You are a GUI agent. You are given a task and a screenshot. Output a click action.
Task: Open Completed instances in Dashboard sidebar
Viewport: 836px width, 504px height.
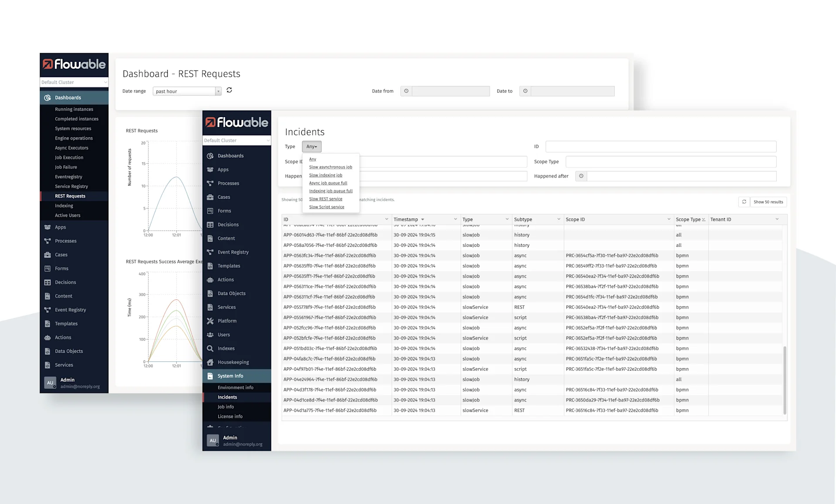point(77,119)
